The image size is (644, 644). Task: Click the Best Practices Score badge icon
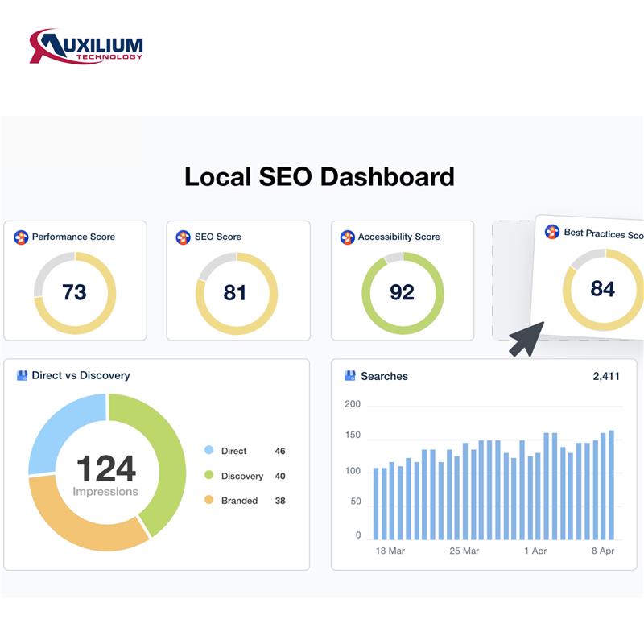click(551, 234)
